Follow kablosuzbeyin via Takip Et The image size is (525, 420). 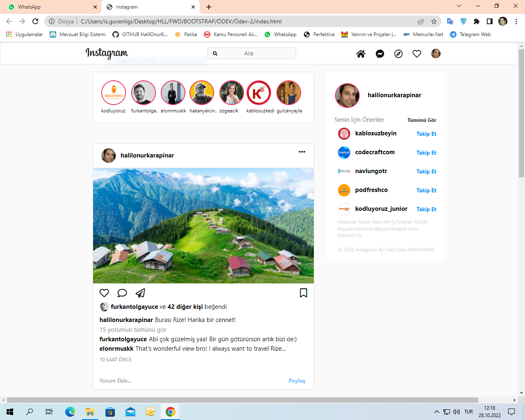click(x=426, y=134)
